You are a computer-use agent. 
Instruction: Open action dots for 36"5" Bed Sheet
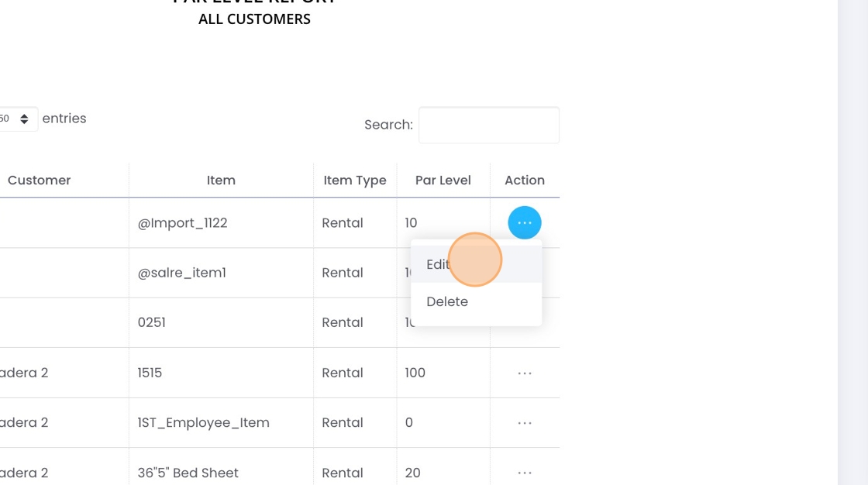pyautogui.click(x=525, y=473)
